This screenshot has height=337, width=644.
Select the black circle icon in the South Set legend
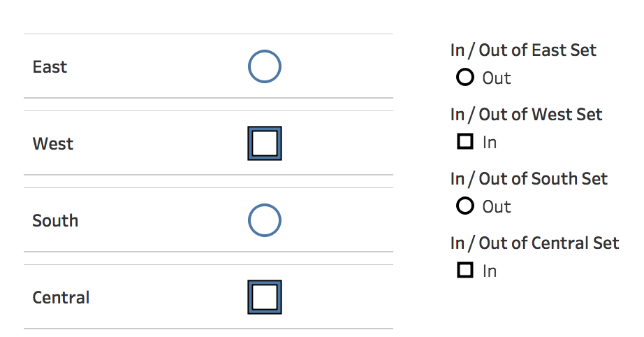[x=465, y=206]
